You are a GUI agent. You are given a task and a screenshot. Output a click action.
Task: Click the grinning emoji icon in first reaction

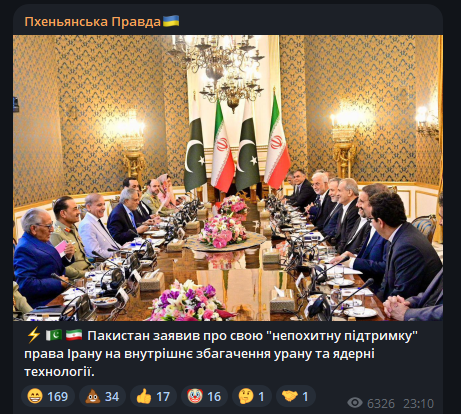[x=35, y=396]
